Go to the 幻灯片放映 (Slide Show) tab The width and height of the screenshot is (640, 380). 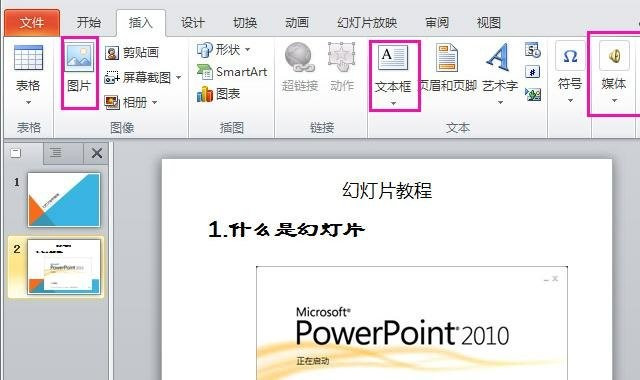[x=367, y=22]
